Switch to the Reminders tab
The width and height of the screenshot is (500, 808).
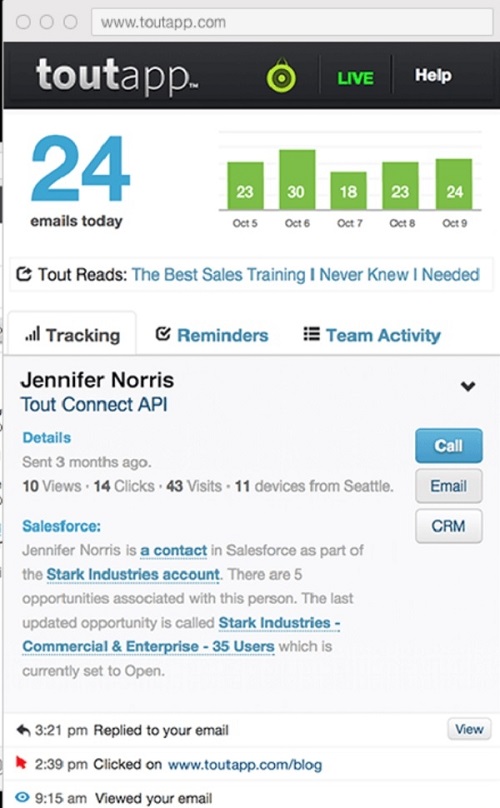(x=212, y=335)
